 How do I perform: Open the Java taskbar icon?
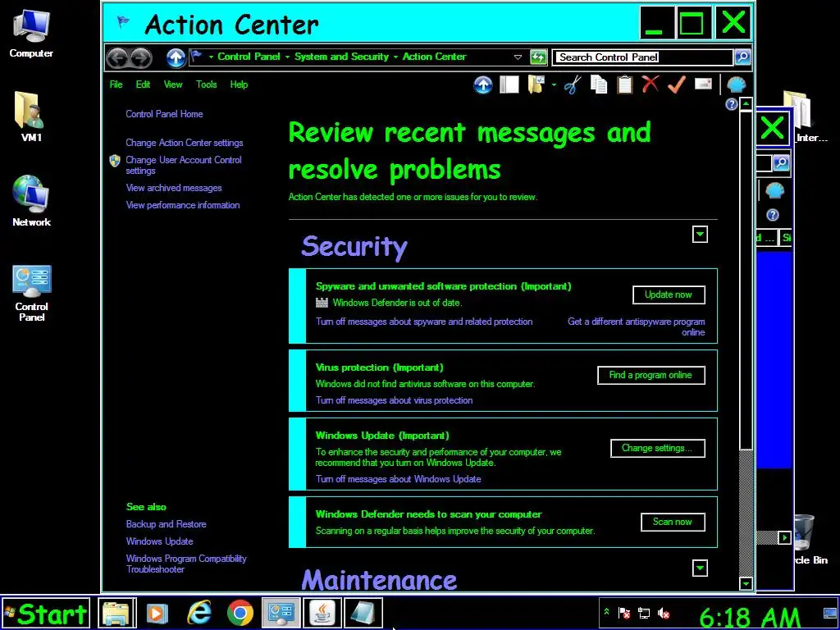pos(322,614)
